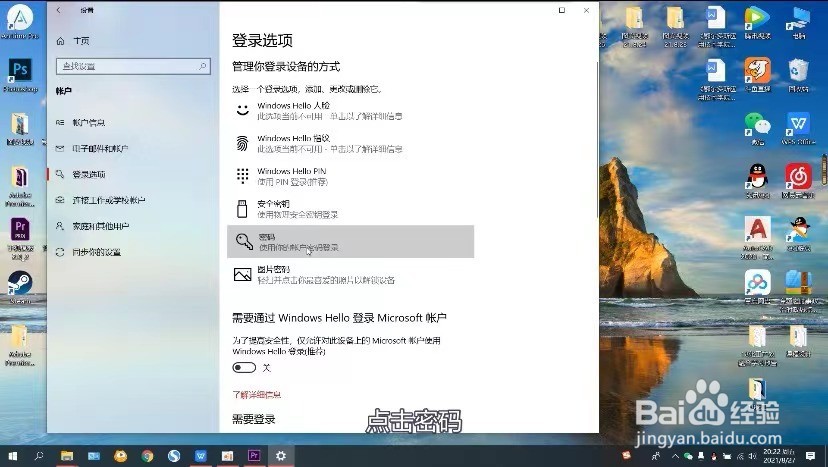Open Google Chrome from the taskbar
Screen dimensions: 828x467
click(147, 456)
